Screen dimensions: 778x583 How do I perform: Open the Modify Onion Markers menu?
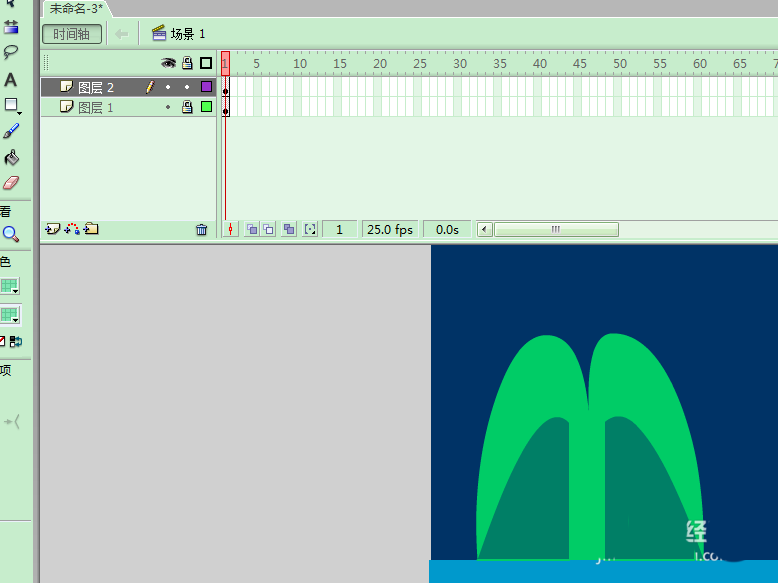310,229
